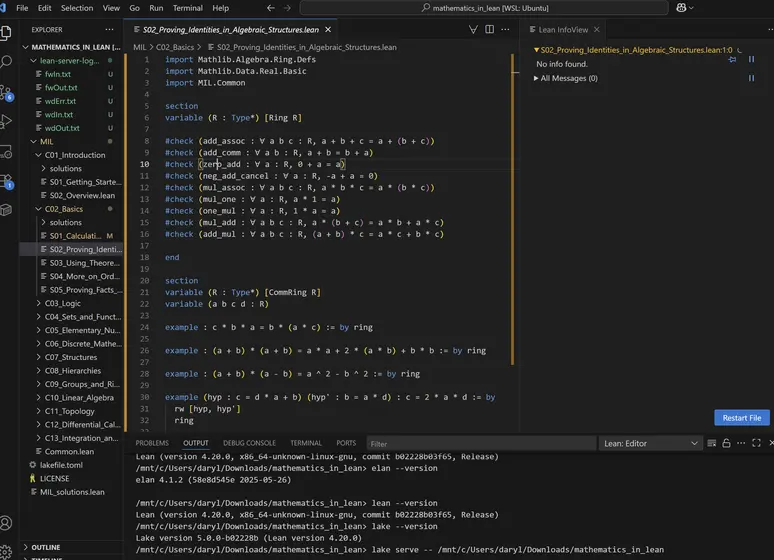Screen dimensions: 774x560
Task: Click the Split Editor icon
Action: coord(492,30)
